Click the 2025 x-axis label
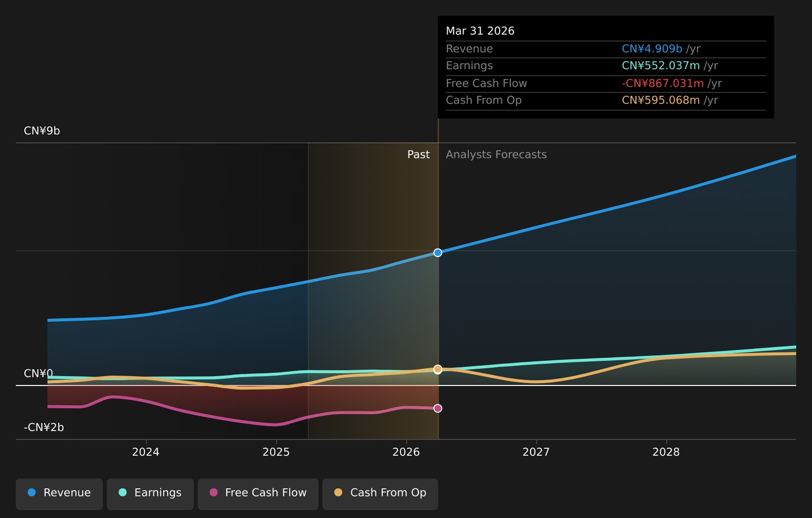The width and height of the screenshot is (812, 518). click(276, 452)
